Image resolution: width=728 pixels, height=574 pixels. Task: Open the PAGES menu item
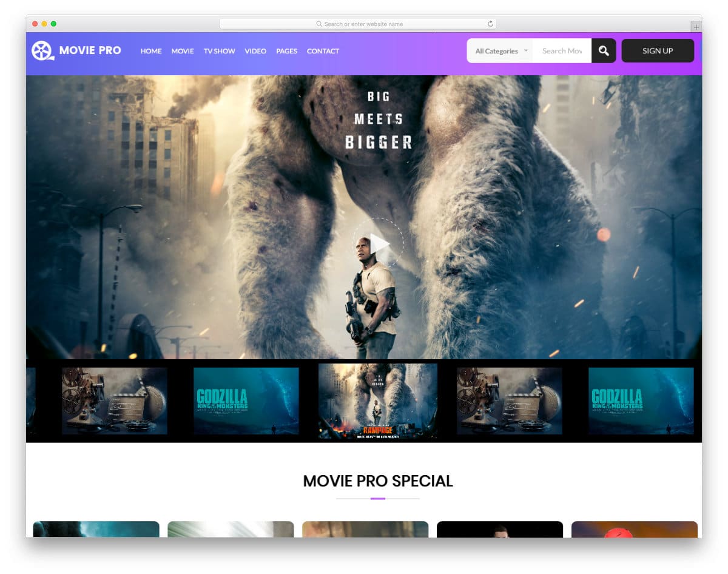click(x=286, y=51)
